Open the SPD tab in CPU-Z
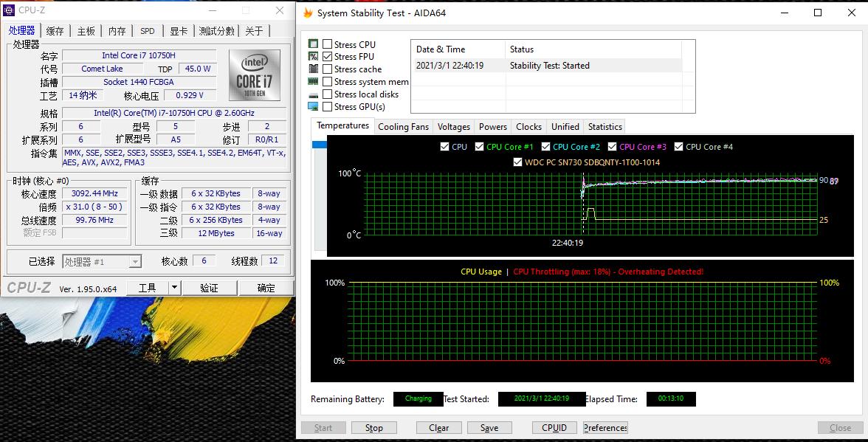 coord(148,31)
